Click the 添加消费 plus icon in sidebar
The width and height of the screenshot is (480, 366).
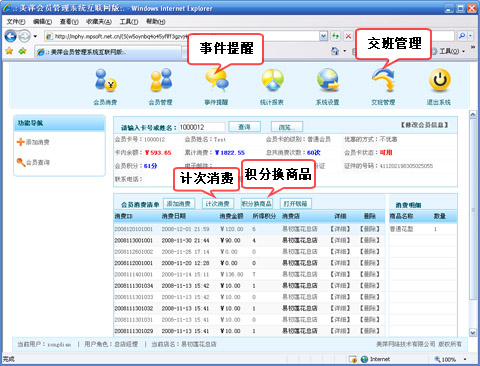point(21,142)
